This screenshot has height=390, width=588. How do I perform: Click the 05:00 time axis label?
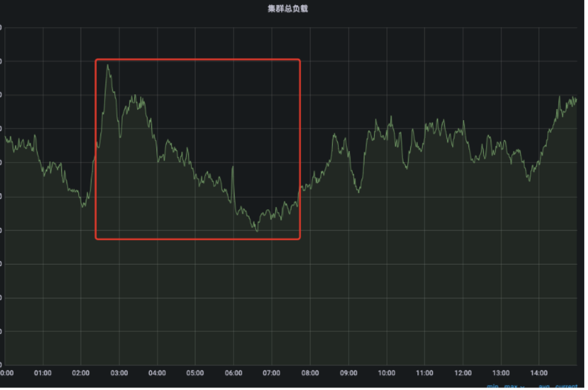pyautogui.click(x=195, y=373)
